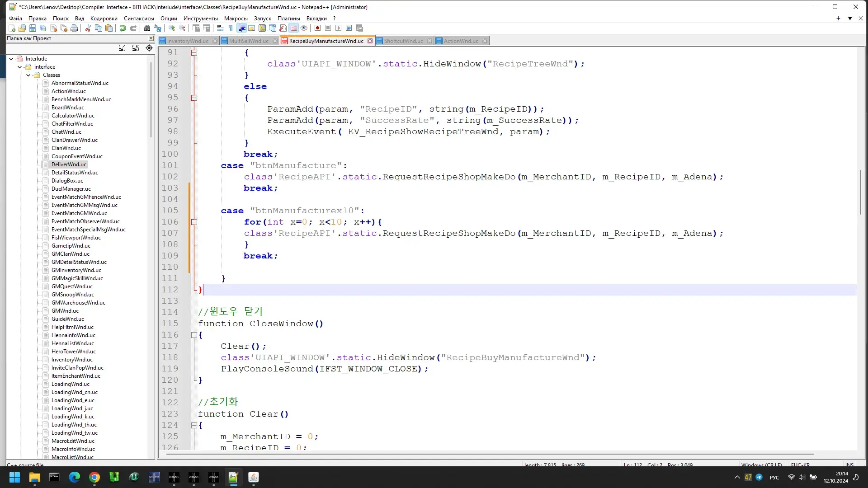868x488 pixels.
Task: Open the Макросы menu
Action: 236,19
